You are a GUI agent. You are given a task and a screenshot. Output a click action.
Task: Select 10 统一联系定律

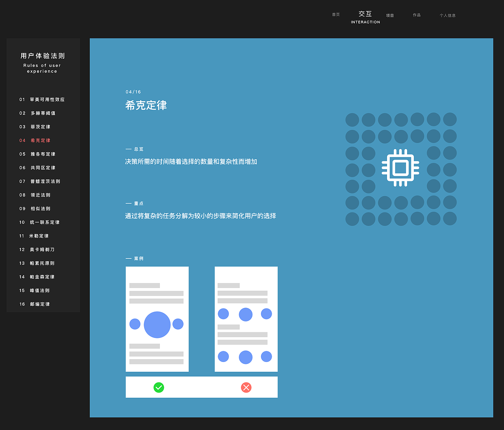[x=39, y=223]
